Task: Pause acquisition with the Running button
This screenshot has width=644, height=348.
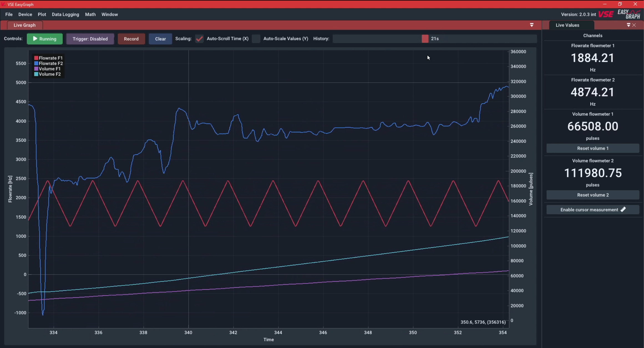Action: [45, 39]
